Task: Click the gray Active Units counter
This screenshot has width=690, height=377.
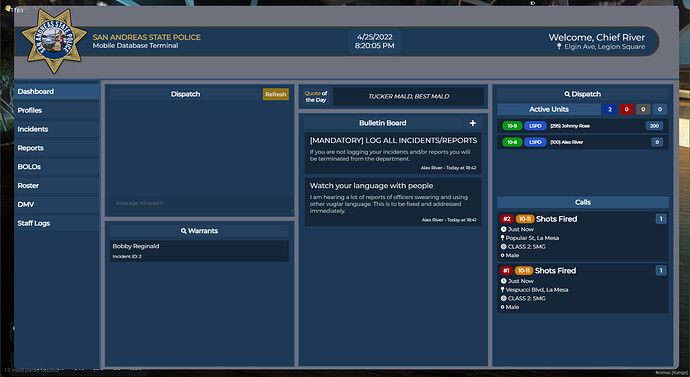Action: pos(643,110)
